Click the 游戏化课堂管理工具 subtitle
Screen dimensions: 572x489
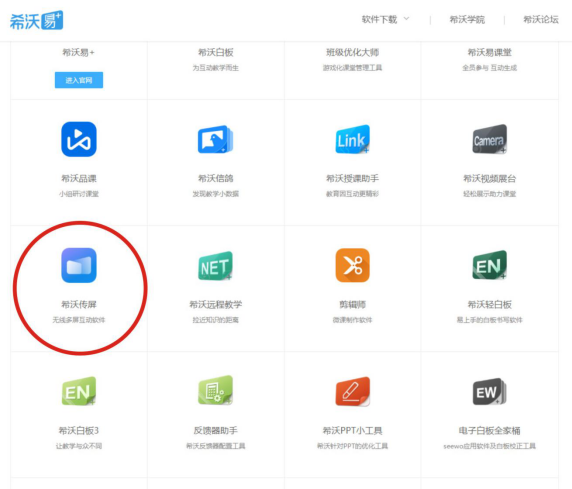pos(352,68)
